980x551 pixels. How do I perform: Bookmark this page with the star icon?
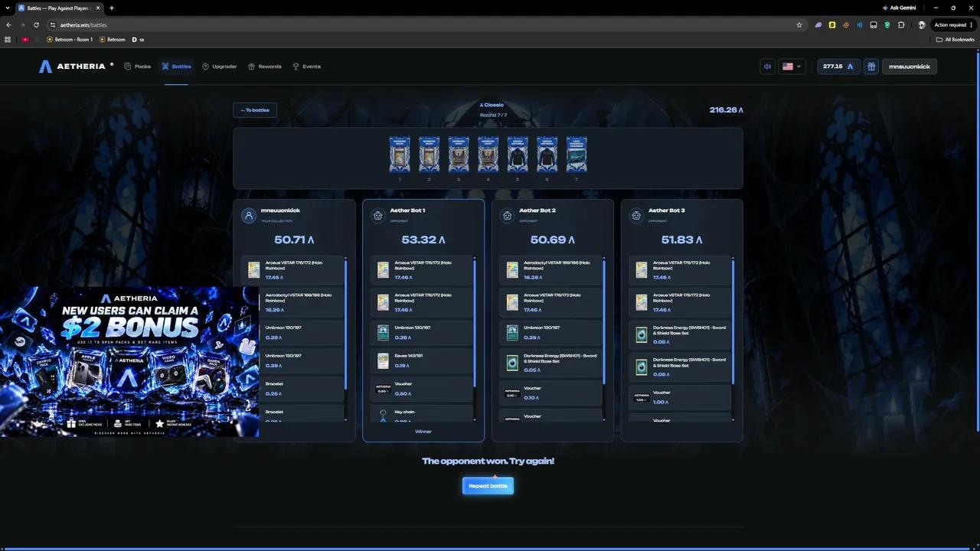click(x=799, y=24)
